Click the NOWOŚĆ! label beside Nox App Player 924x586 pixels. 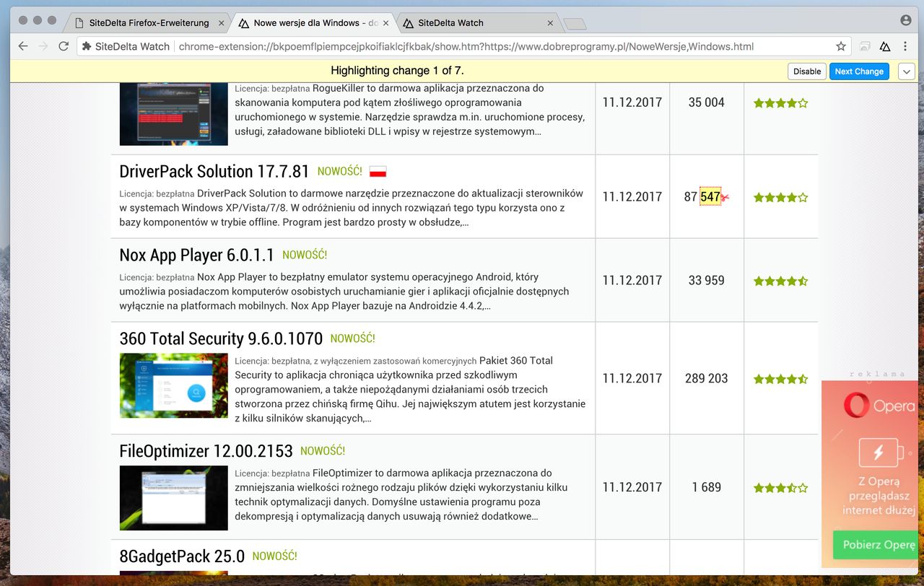coord(305,255)
